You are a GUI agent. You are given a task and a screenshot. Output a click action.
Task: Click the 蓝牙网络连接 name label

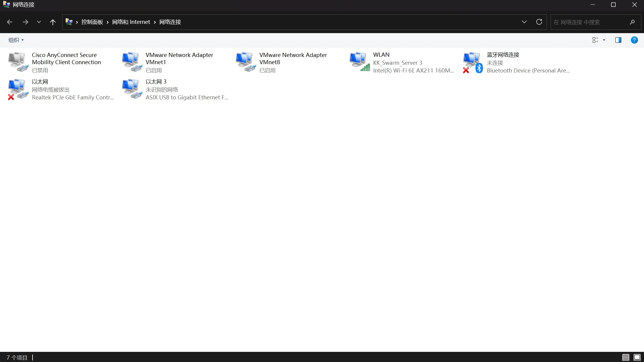coord(503,55)
